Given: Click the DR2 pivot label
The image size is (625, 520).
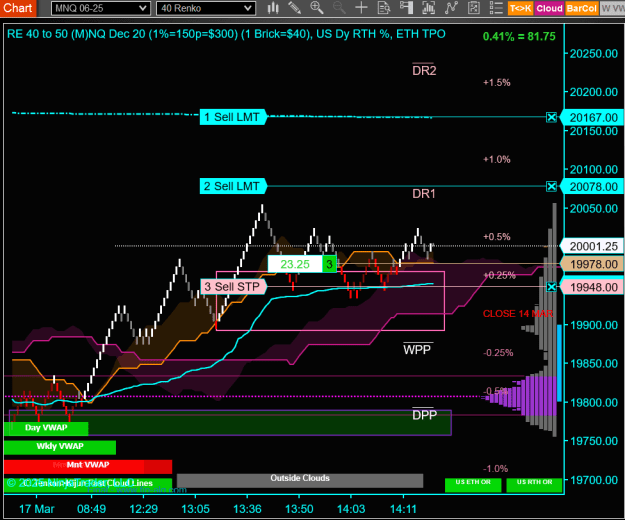Looking at the screenshot, I should tap(424, 71).
